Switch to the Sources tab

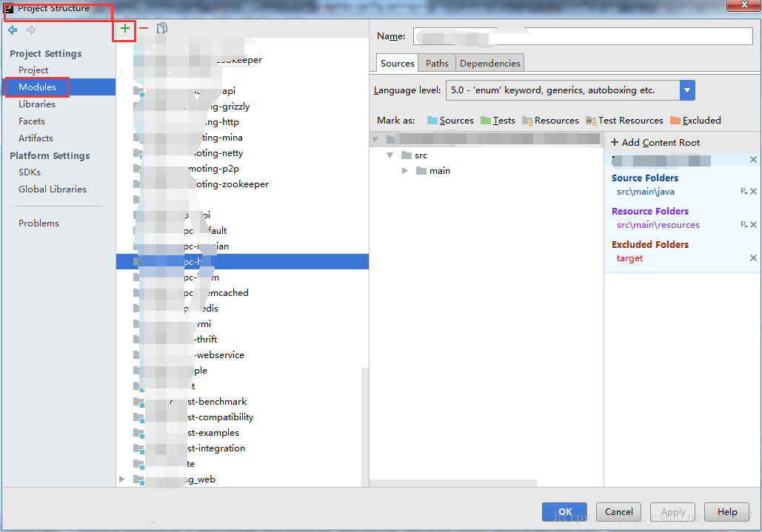[x=397, y=64]
